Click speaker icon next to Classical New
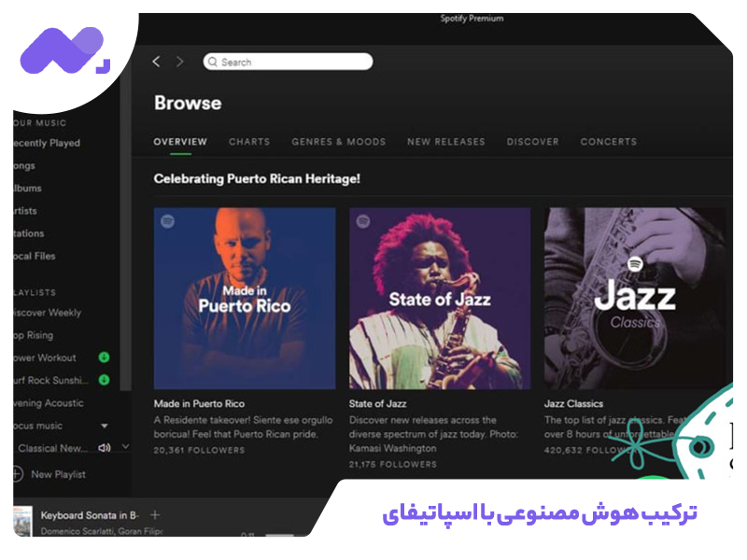Screen dimensions: 747x560 [x=105, y=448]
